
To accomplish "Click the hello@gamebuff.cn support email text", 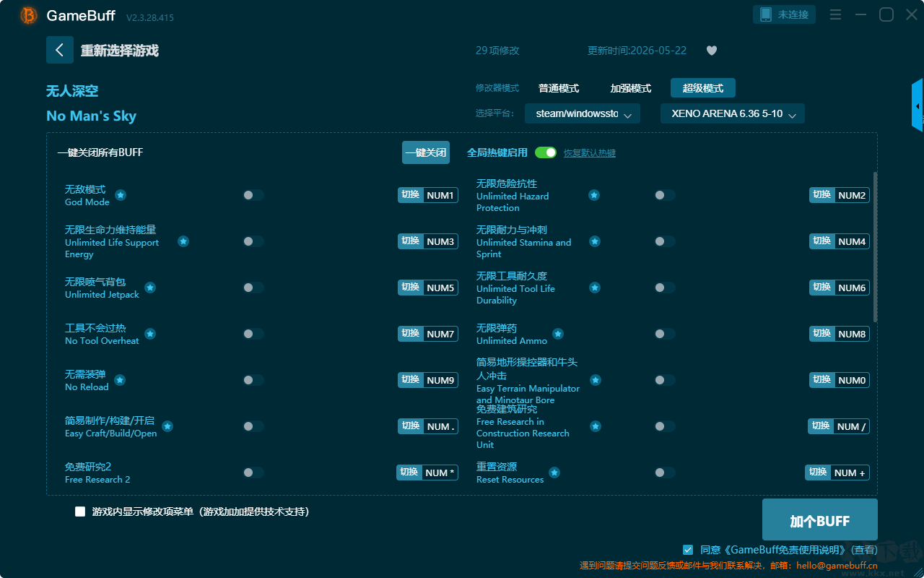I will pyautogui.click(x=835, y=566).
